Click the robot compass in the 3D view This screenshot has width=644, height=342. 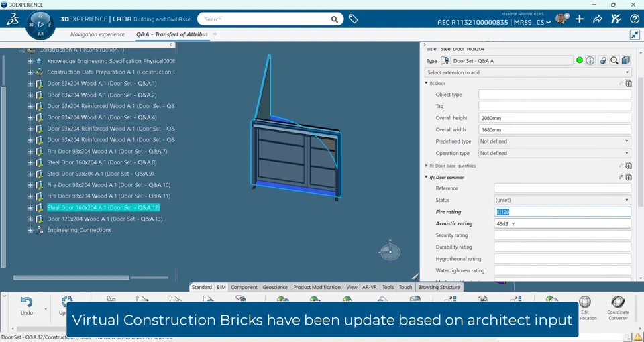pos(390,250)
